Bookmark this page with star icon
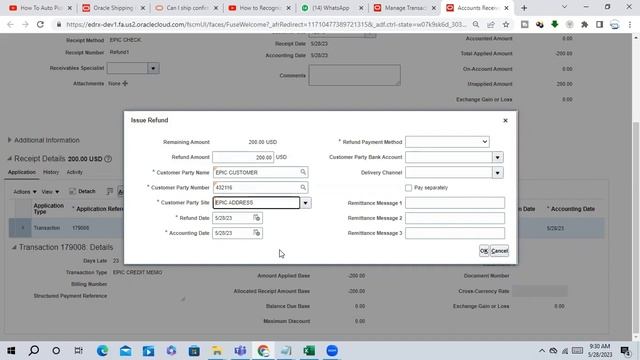The image size is (640, 360). (506, 24)
